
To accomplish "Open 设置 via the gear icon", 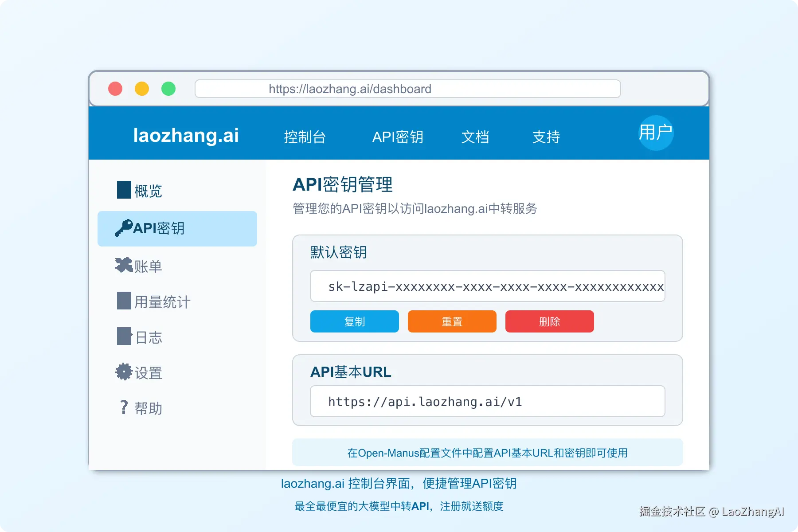I will tap(123, 372).
